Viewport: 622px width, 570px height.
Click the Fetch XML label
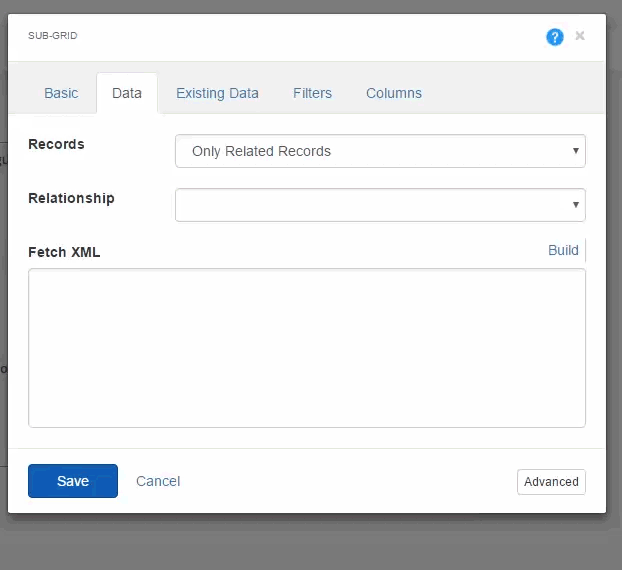pyautogui.click(x=64, y=252)
